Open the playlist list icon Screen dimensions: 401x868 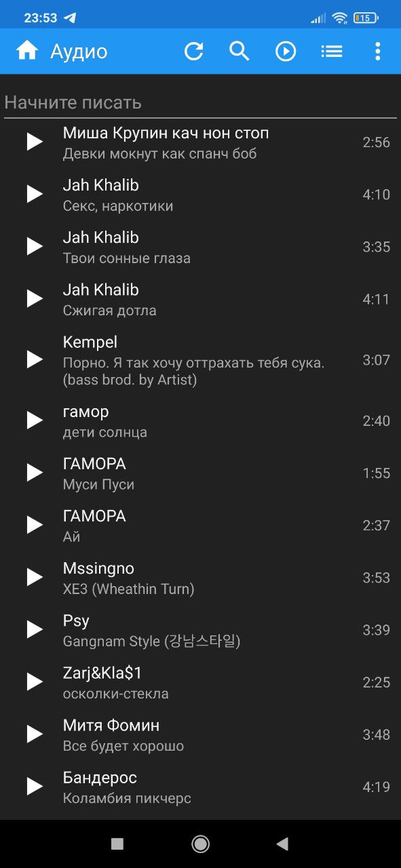(332, 51)
